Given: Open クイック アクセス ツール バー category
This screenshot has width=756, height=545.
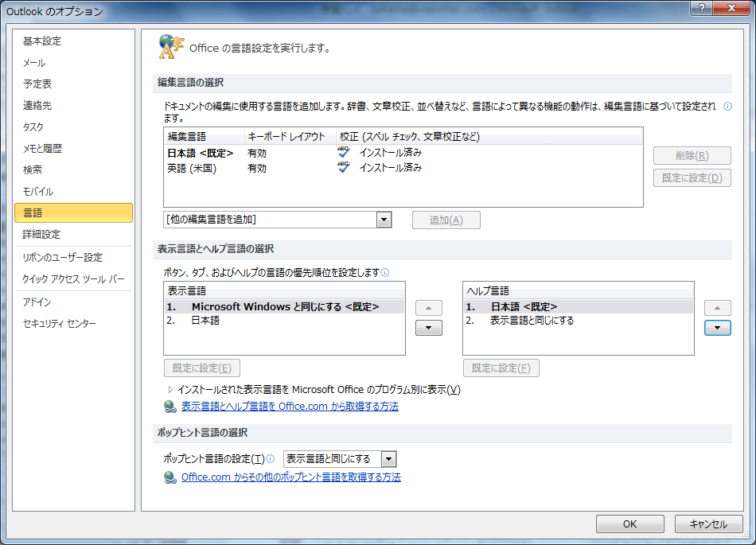Looking at the screenshot, I should coord(73,279).
